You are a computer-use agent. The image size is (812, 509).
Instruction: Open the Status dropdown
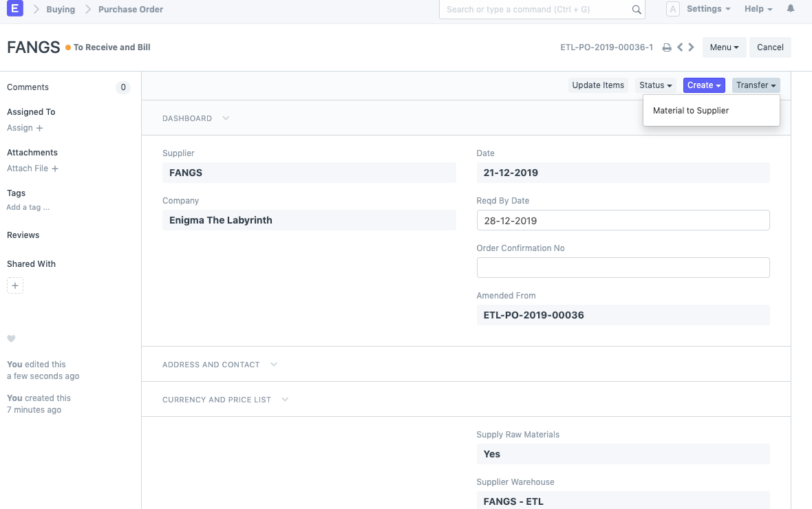point(655,85)
